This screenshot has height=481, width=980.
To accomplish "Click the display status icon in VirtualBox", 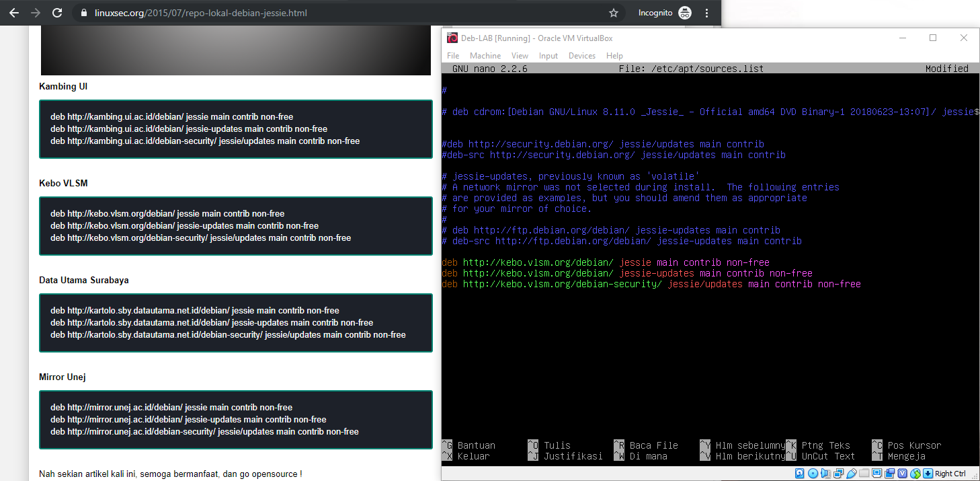I will (x=876, y=473).
